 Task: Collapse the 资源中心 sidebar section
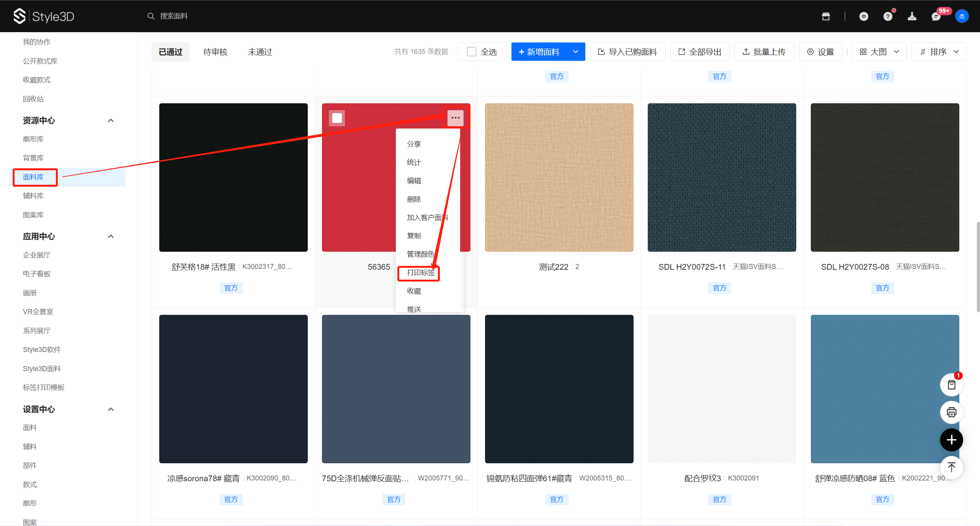click(111, 121)
